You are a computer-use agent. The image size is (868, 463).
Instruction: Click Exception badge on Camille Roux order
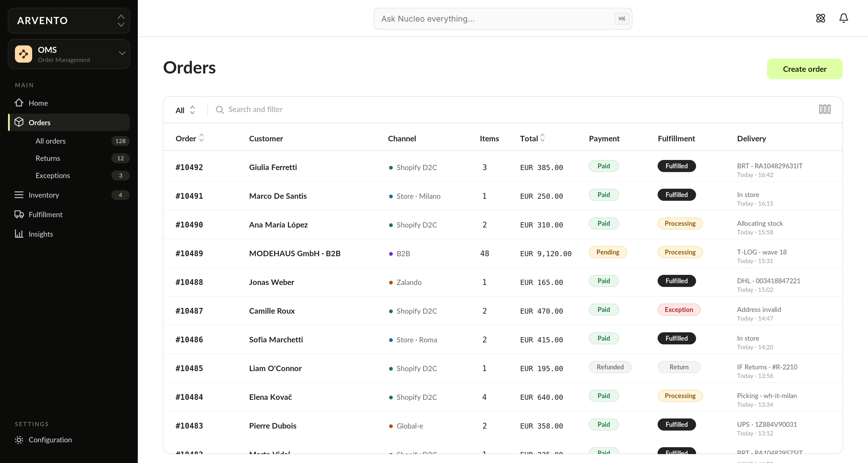679,309
